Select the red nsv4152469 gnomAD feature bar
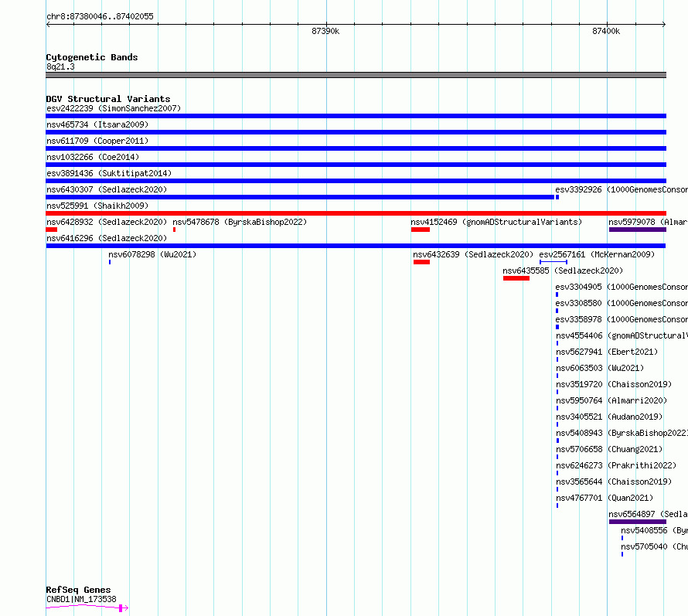 pos(421,230)
